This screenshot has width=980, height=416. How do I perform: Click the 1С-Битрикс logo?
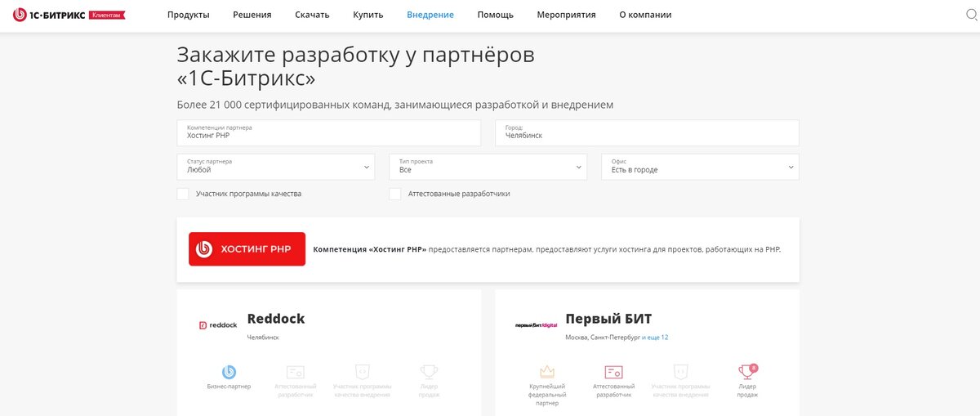coord(47,15)
